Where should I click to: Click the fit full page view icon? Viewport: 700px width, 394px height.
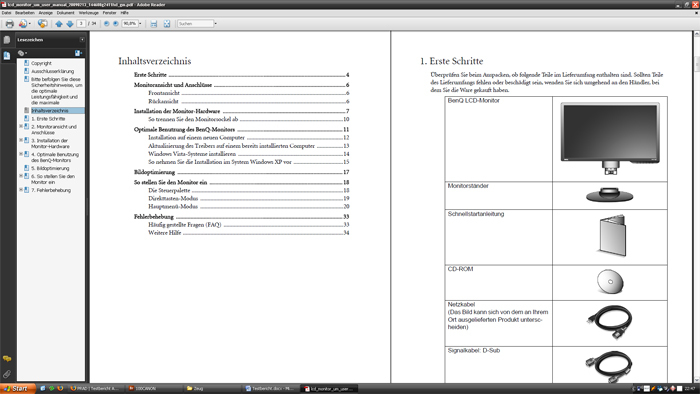pyautogui.click(x=167, y=24)
